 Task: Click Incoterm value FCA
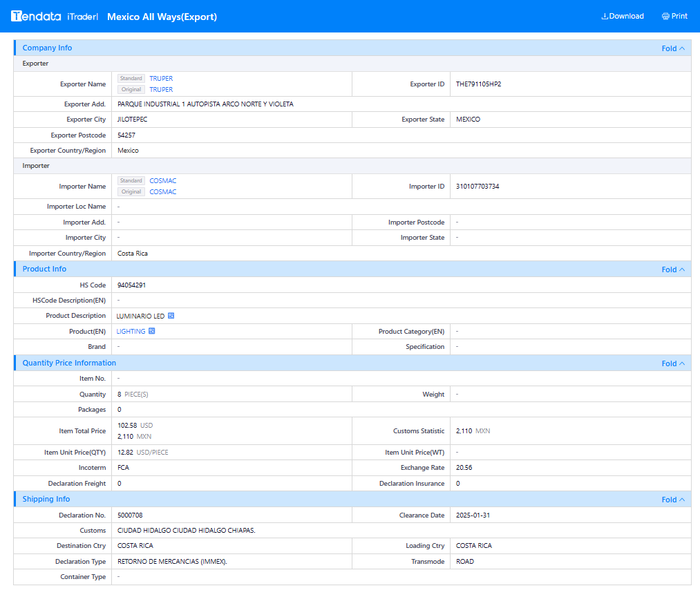tap(123, 468)
